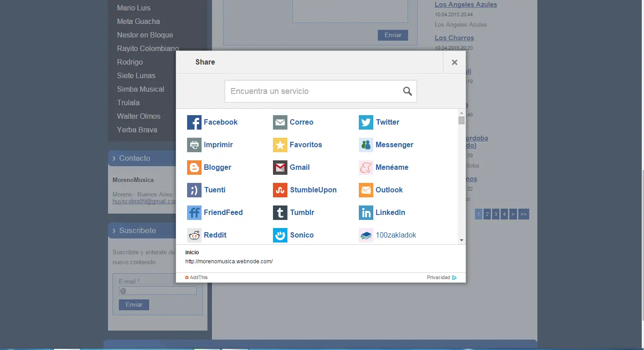Click the service list scrollbar down arrow
This screenshot has width=644, height=350.
461,240
